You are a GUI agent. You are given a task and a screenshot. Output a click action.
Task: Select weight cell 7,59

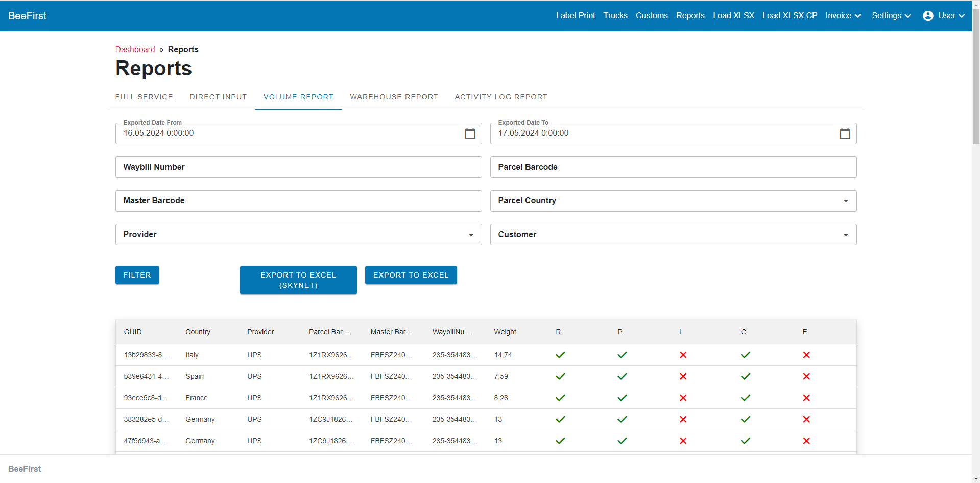(501, 376)
